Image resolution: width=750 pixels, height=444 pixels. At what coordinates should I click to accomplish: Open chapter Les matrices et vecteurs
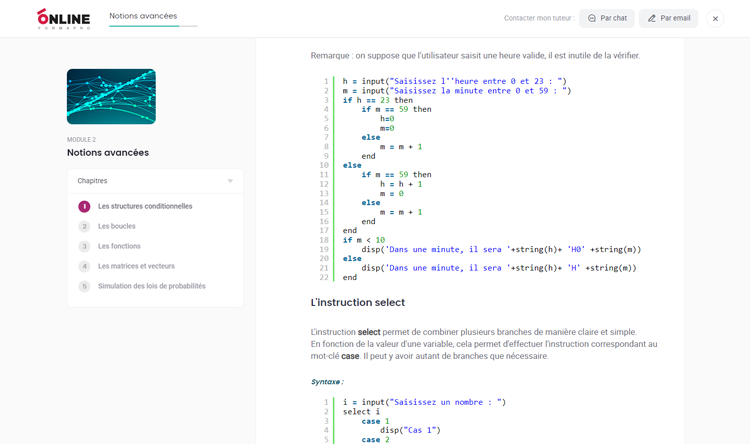[x=136, y=266]
